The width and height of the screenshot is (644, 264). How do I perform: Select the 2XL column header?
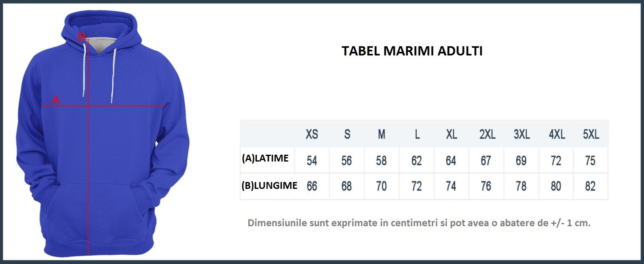pos(487,134)
